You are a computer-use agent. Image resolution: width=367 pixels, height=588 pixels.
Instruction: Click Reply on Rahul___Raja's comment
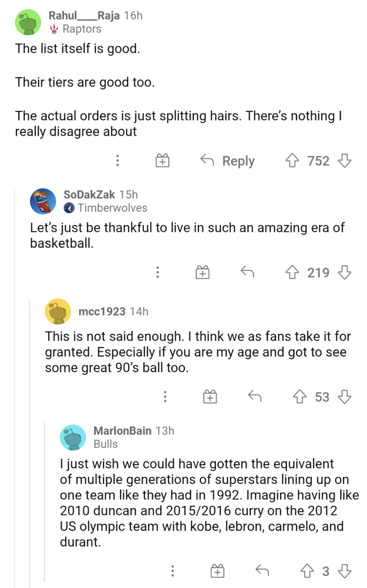click(x=228, y=160)
